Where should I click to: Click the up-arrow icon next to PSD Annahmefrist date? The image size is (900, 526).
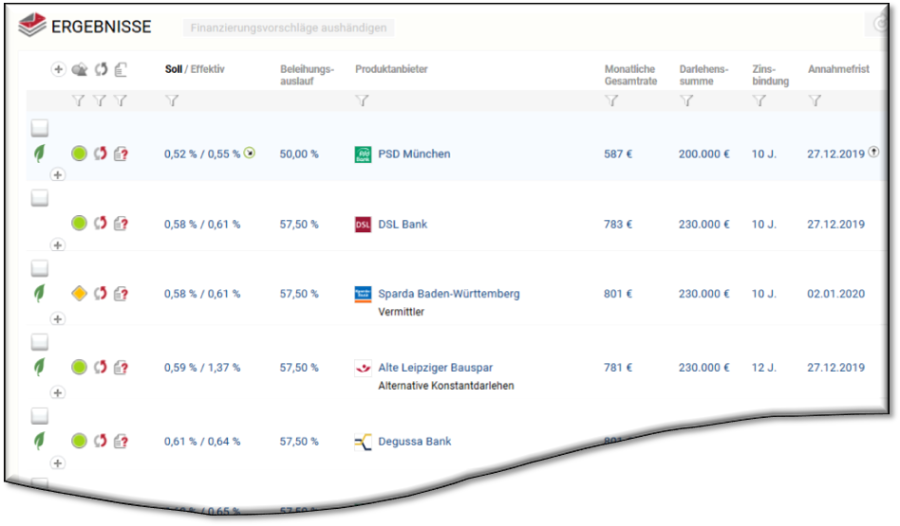point(874,152)
